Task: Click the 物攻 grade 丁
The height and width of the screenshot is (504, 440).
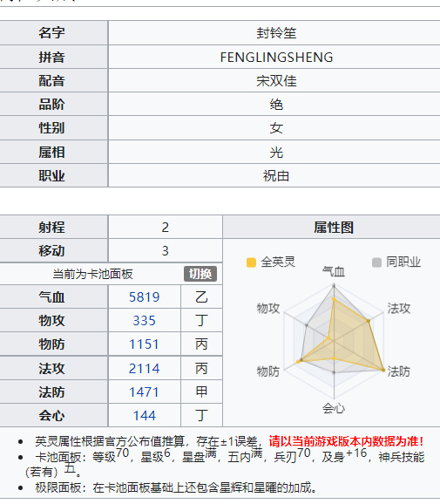Action: tap(201, 321)
